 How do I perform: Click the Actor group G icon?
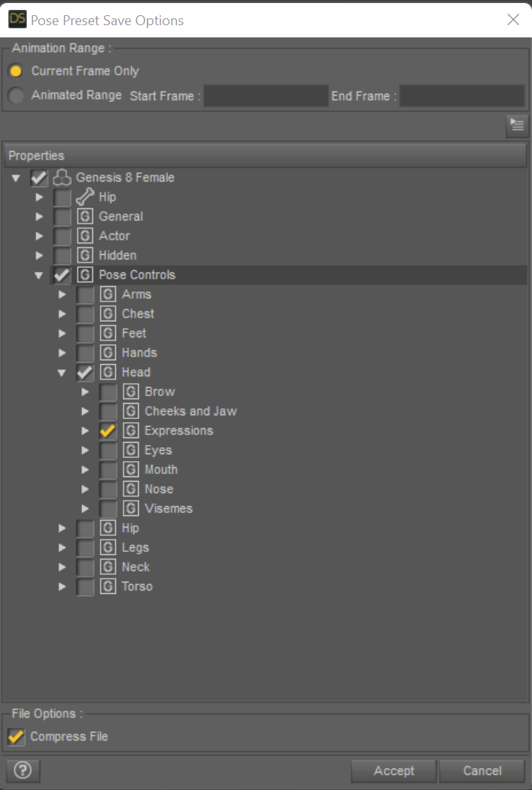point(85,236)
